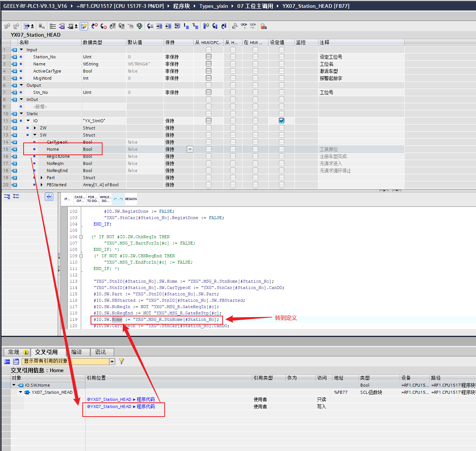476x451 pixels.
Task: Click the indent text icon in toolbar
Action: click(159, 26)
